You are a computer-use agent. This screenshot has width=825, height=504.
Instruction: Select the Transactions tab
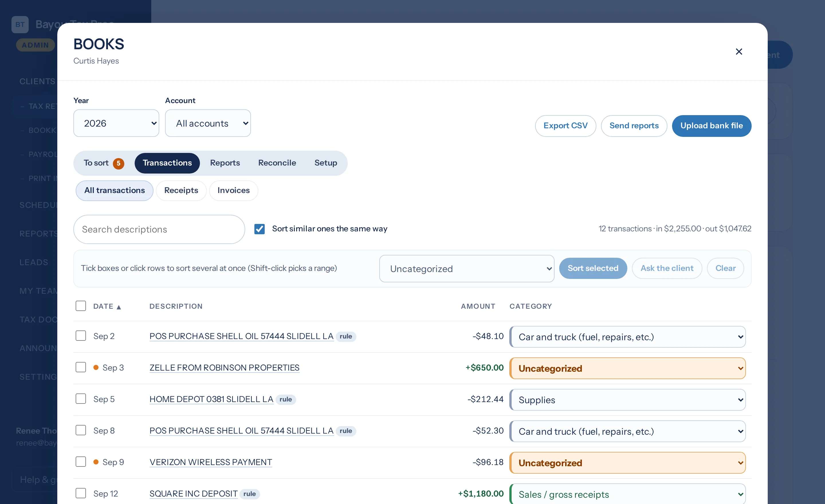point(167,163)
